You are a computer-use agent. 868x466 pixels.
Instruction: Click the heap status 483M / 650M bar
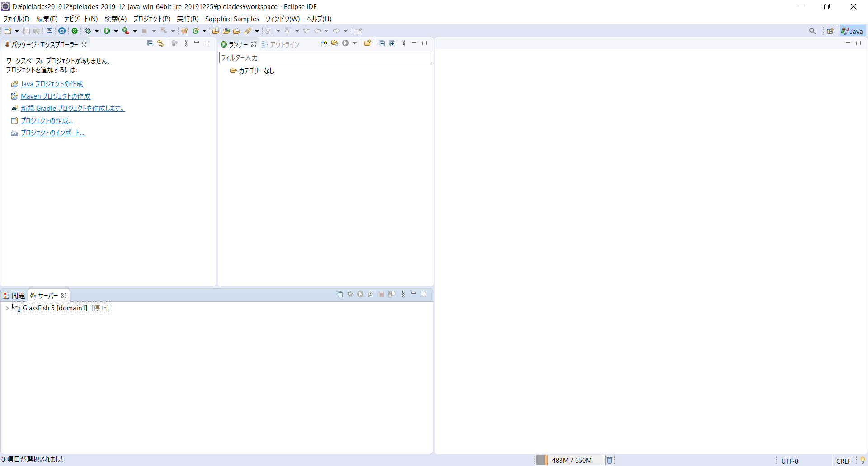569,461
